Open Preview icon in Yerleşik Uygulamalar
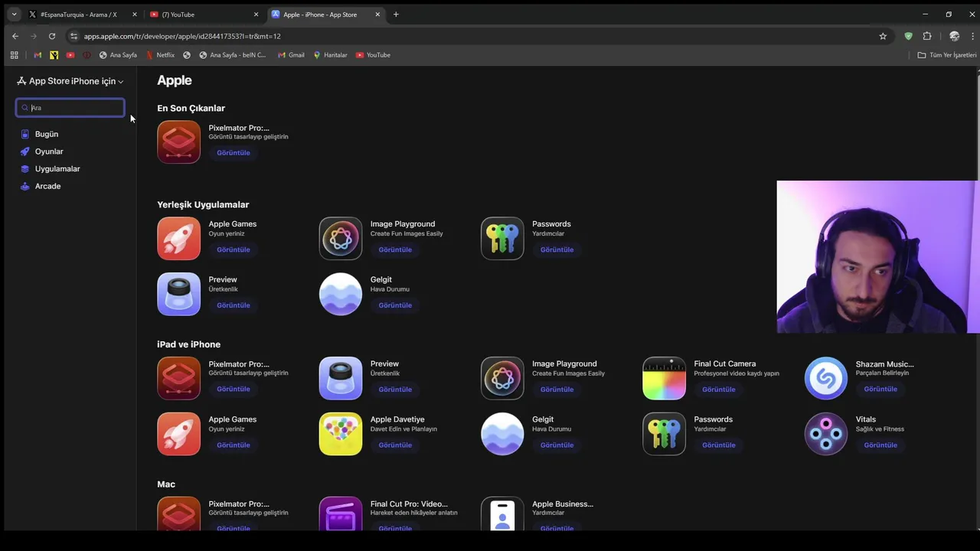Screen dimensions: 980x551 coord(178,294)
